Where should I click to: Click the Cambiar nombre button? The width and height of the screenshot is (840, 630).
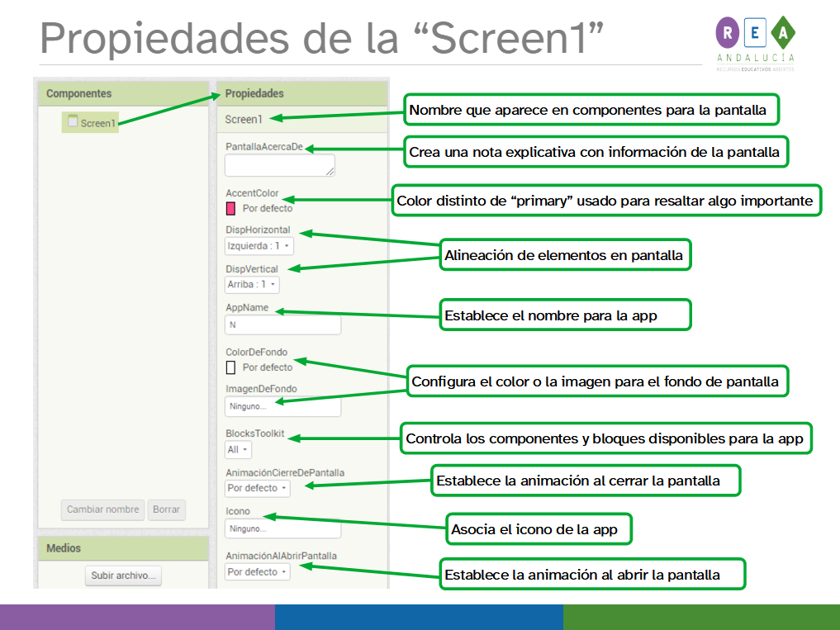(102, 509)
